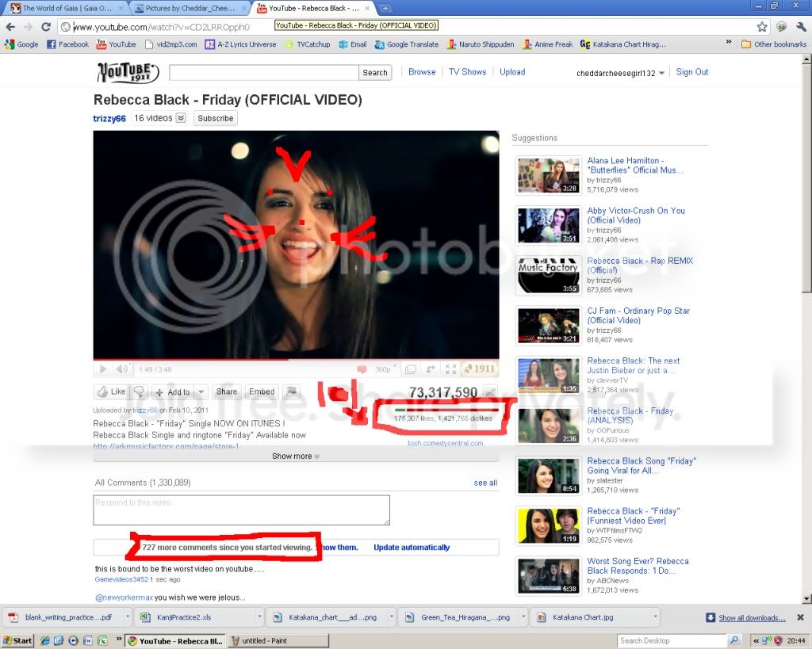Play the video with the play button
The image size is (812, 649).
pyautogui.click(x=103, y=369)
